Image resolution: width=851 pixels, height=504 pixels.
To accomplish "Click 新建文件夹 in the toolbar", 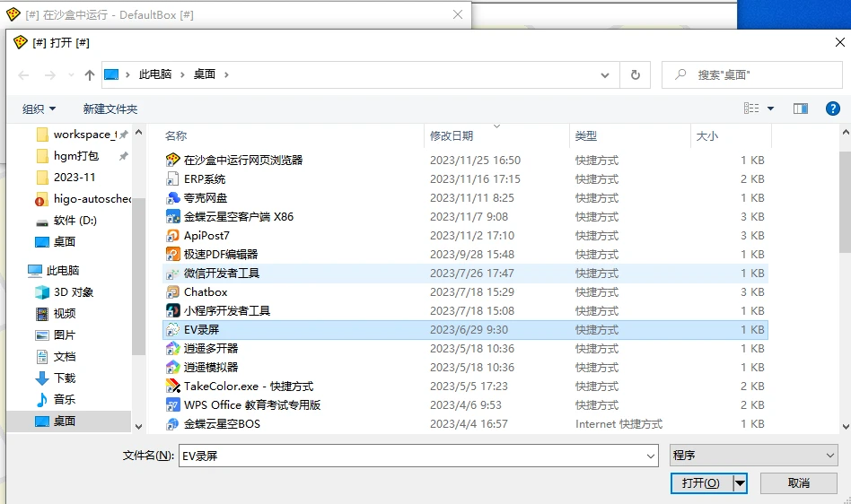I will [x=110, y=109].
